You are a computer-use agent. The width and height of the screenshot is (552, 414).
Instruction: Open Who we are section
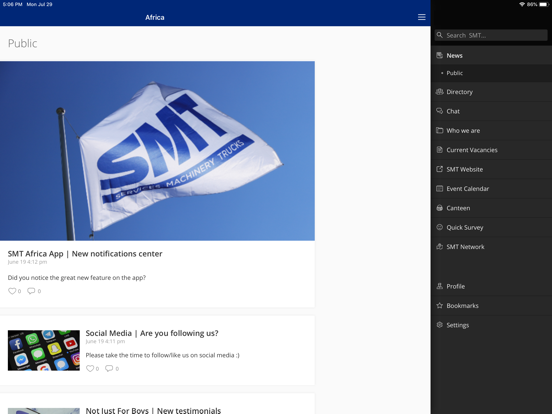tap(491, 130)
